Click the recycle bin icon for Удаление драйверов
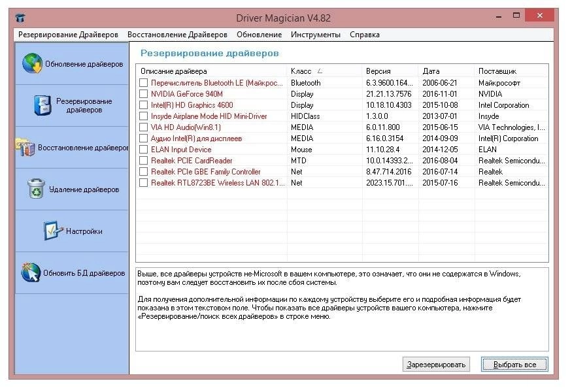The width and height of the screenshot is (570, 392). (x=37, y=189)
